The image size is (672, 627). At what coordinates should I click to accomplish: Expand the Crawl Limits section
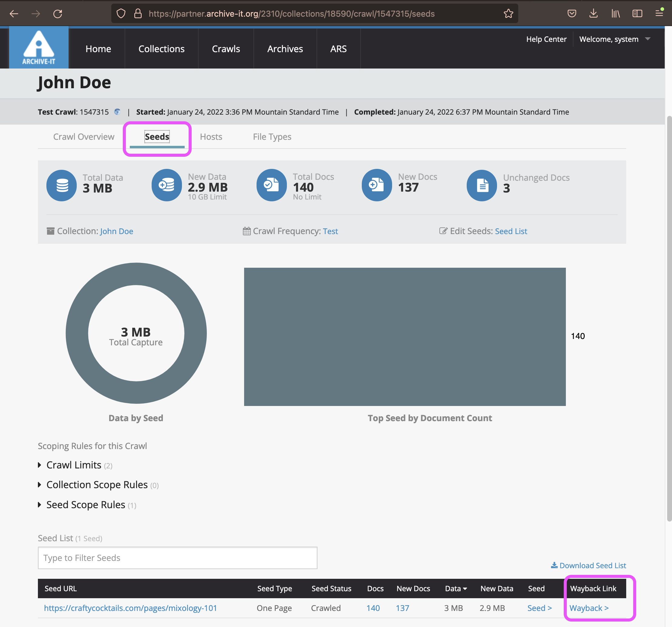tap(74, 465)
